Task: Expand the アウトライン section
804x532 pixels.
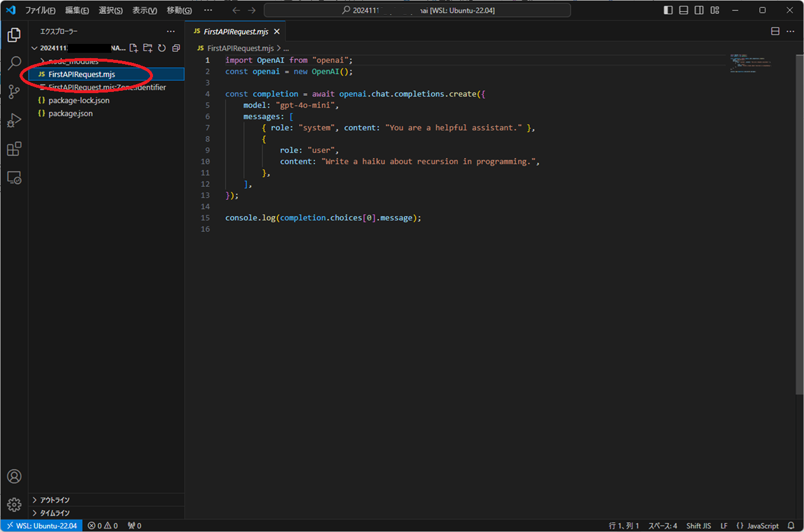Action: 55,500
